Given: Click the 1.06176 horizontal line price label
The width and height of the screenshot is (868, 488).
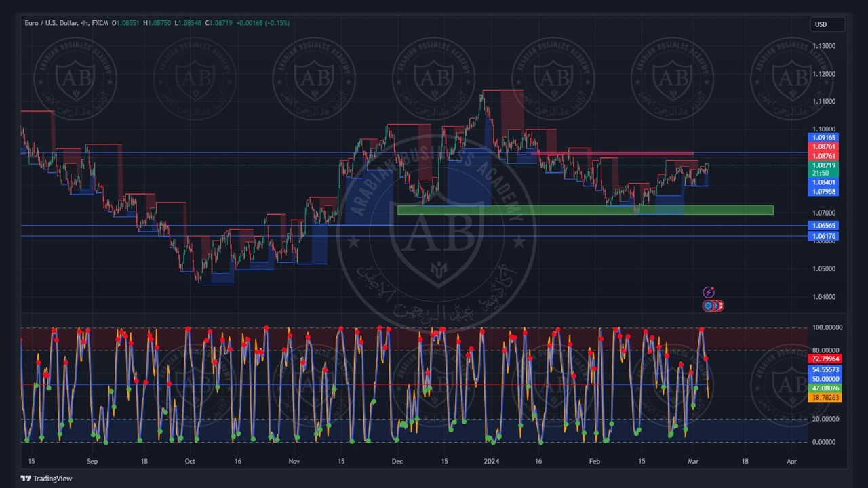Looking at the screenshot, I should [825, 236].
